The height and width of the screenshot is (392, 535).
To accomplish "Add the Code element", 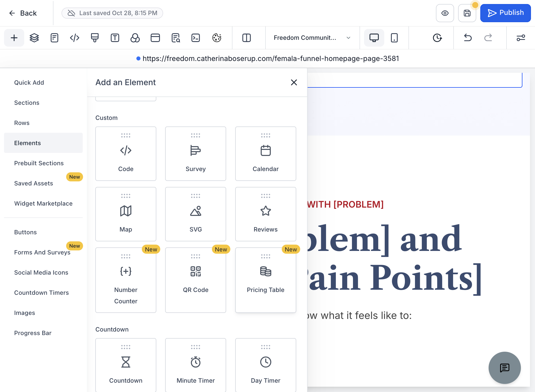I will click(x=126, y=154).
